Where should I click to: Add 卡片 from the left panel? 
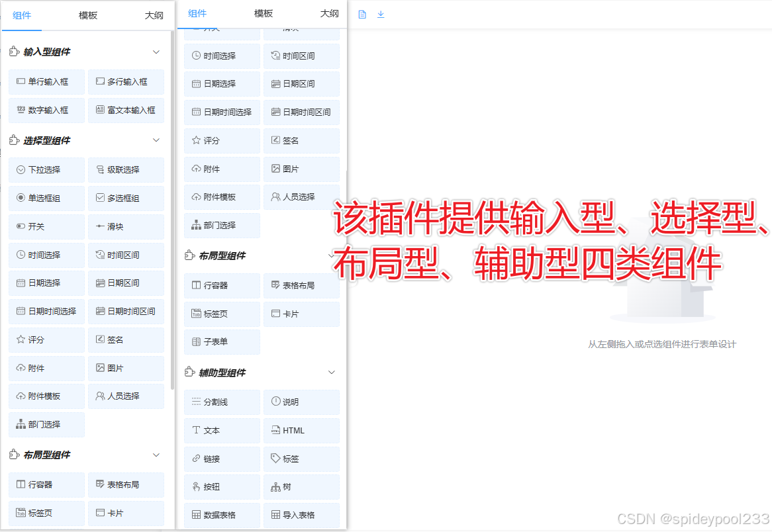pos(126,513)
